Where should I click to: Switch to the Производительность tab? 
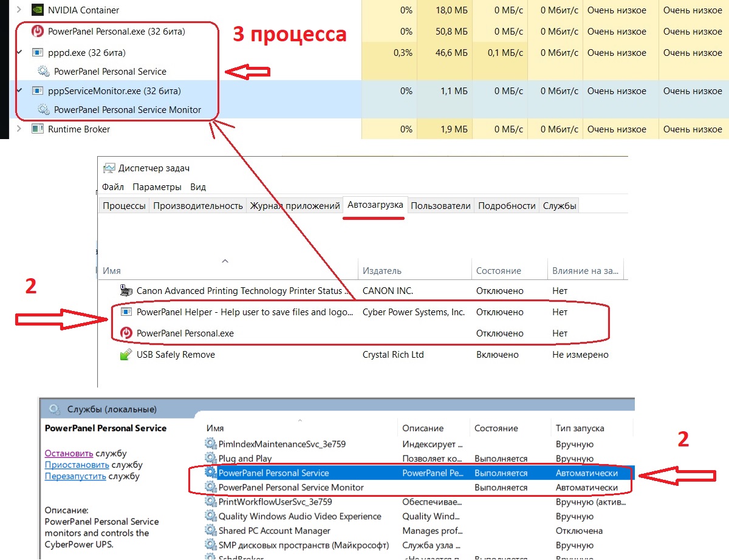pyautogui.click(x=198, y=206)
